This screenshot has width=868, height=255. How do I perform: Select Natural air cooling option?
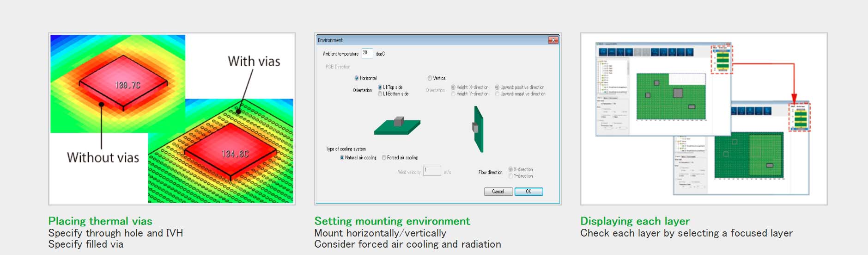click(342, 158)
